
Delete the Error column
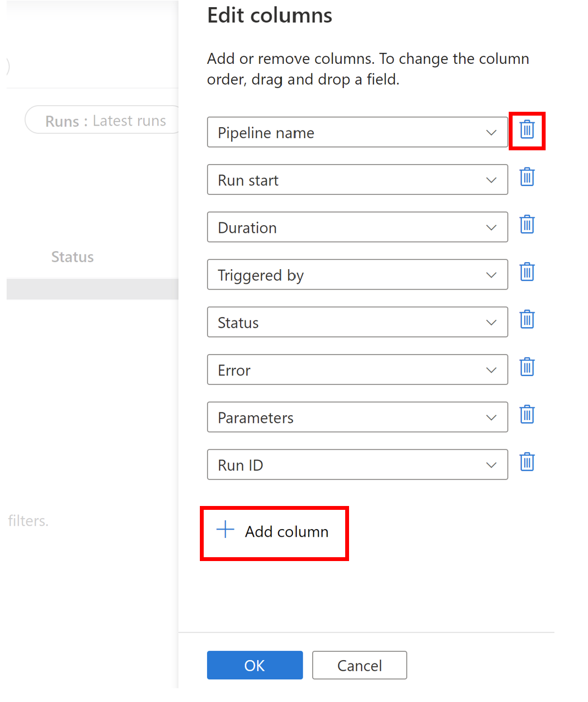[x=527, y=367]
